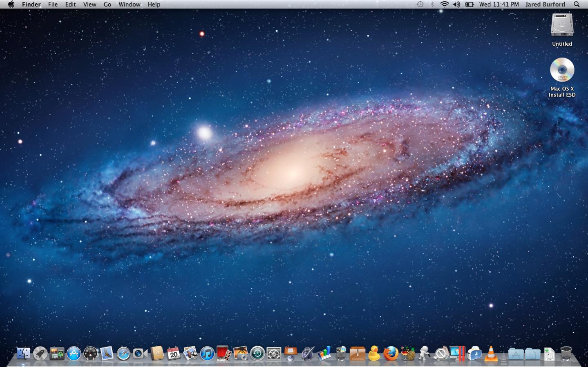Open the brown archive box zipper icon
The image size is (588, 367).
pyautogui.click(x=358, y=353)
